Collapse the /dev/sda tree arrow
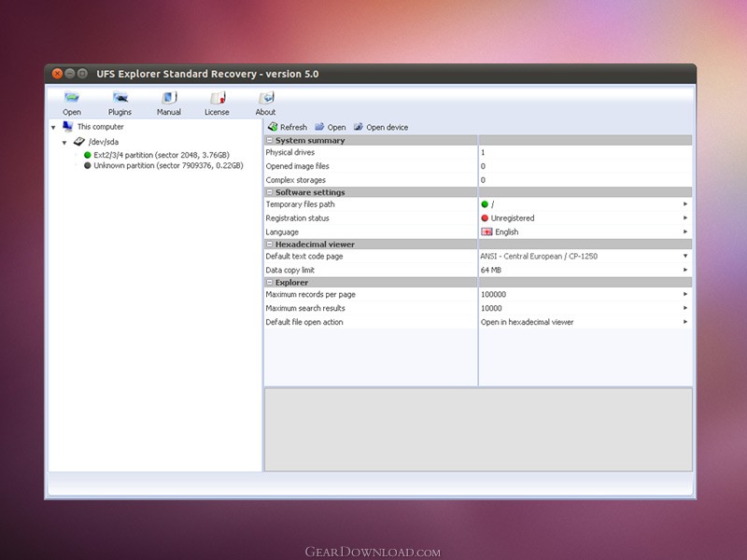The height and width of the screenshot is (560, 747). click(64, 143)
